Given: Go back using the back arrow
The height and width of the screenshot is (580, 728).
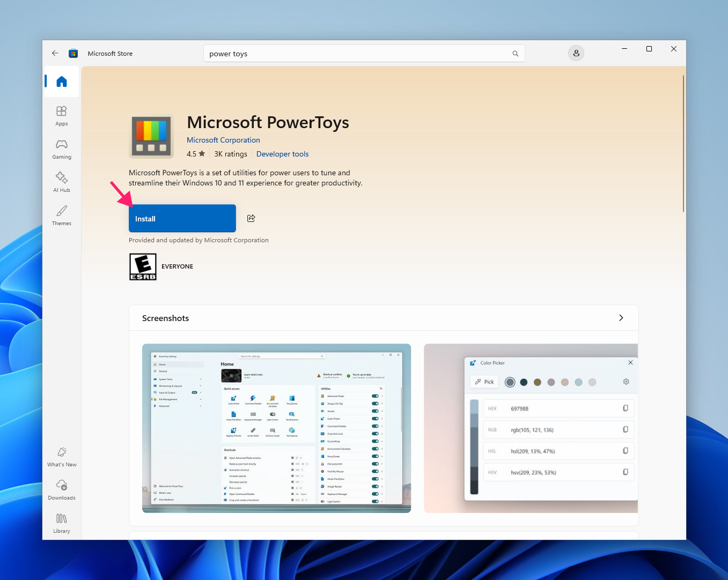Looking at the screenshot, I should tap(55, 54).
